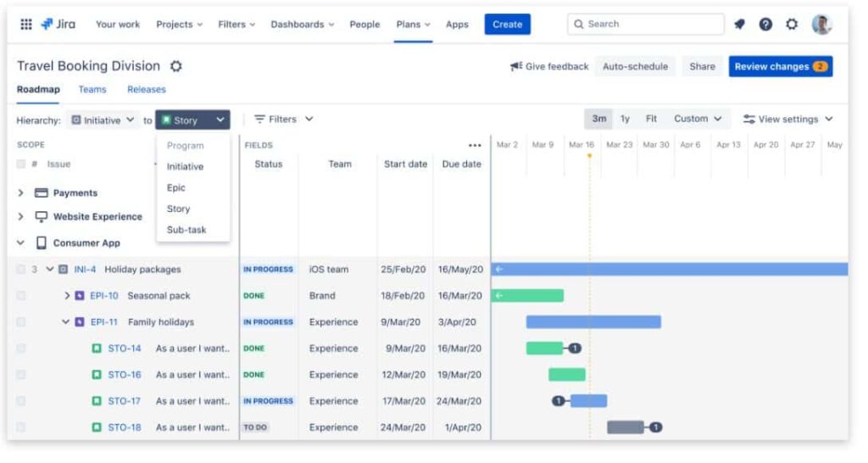Image resolution: width=868 pixels, height=463 pixels.
Task: Check the EPI-10 Seasonal pack checkbox
Action: click(21, 296)
